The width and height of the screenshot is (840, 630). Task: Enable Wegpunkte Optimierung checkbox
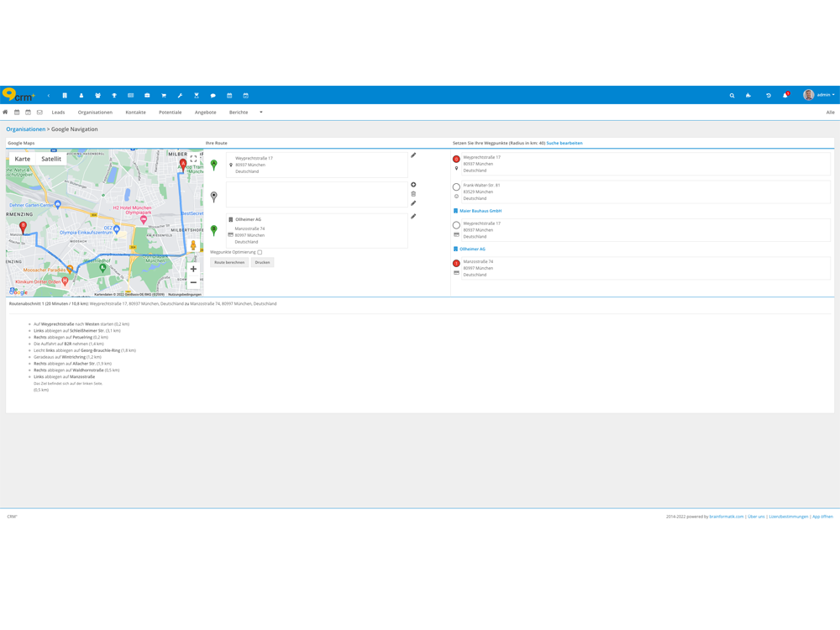(260, 252)
